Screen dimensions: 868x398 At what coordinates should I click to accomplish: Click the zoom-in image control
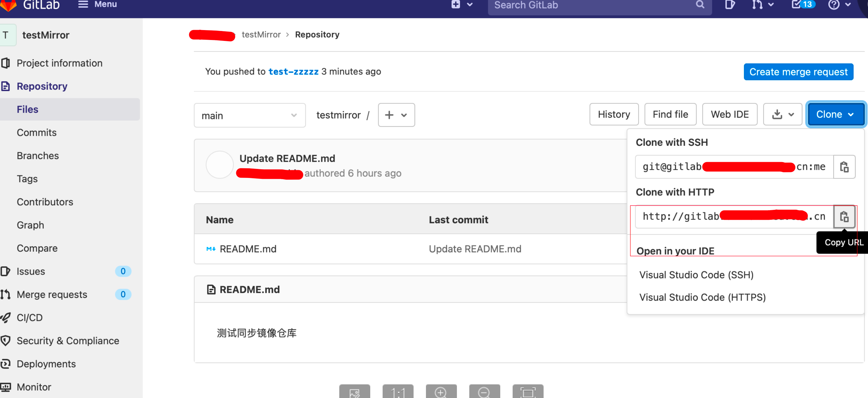(x=441, y=392)
